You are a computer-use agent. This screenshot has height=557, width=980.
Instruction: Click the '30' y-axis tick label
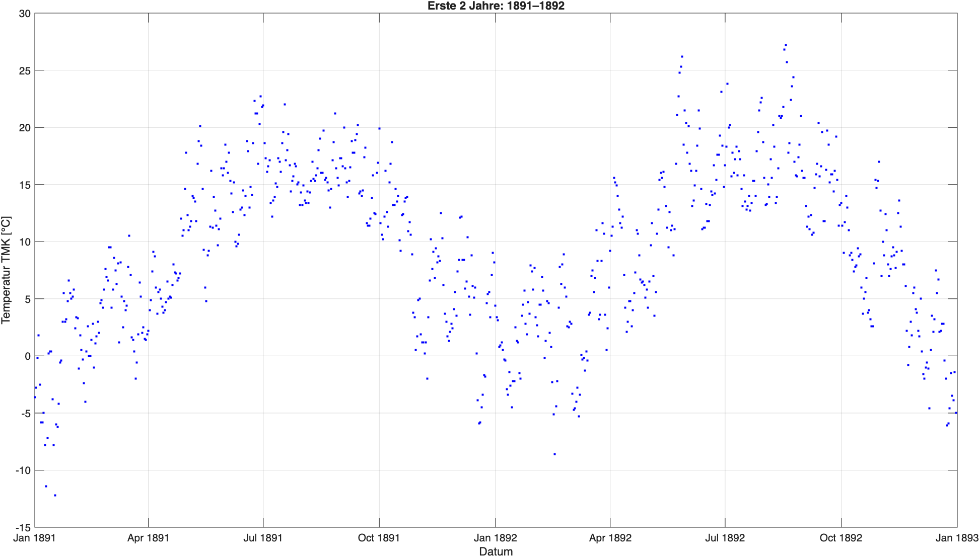pos(25,14)
